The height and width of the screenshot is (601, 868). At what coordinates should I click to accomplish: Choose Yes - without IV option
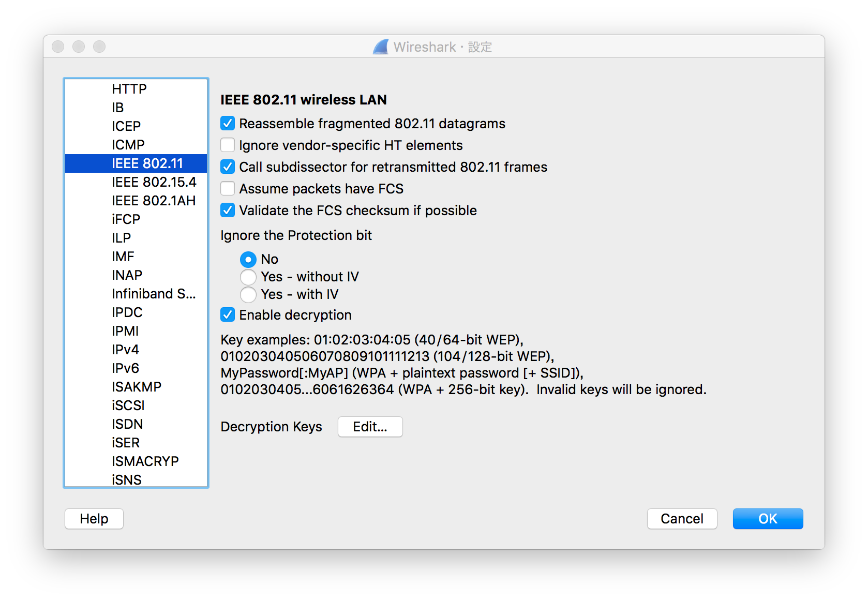tap(248, 277)
